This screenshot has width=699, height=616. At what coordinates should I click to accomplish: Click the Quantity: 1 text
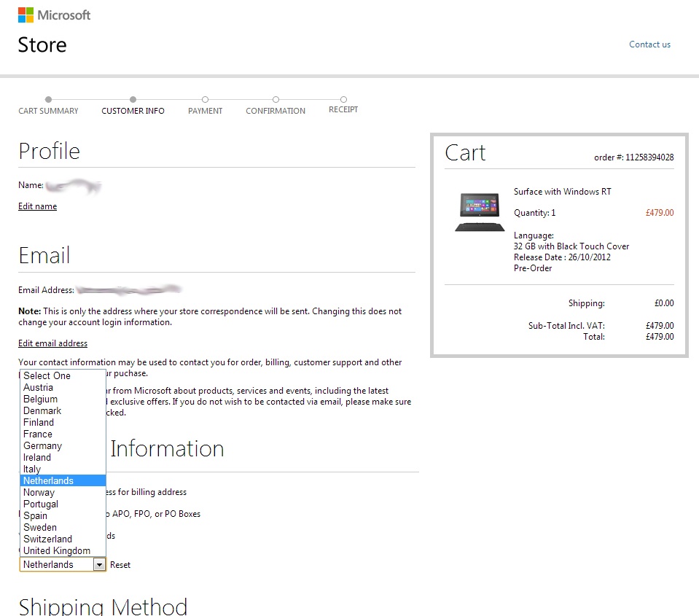pos(534,213)
